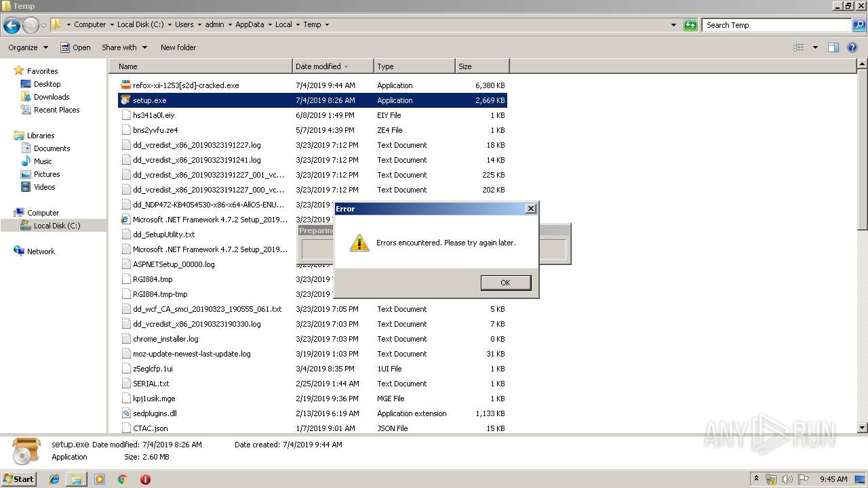Image resolution: width=868 pixels, height=488 pixels.
Task: Click the refresh button next to address bar
Action: [690, 25]
